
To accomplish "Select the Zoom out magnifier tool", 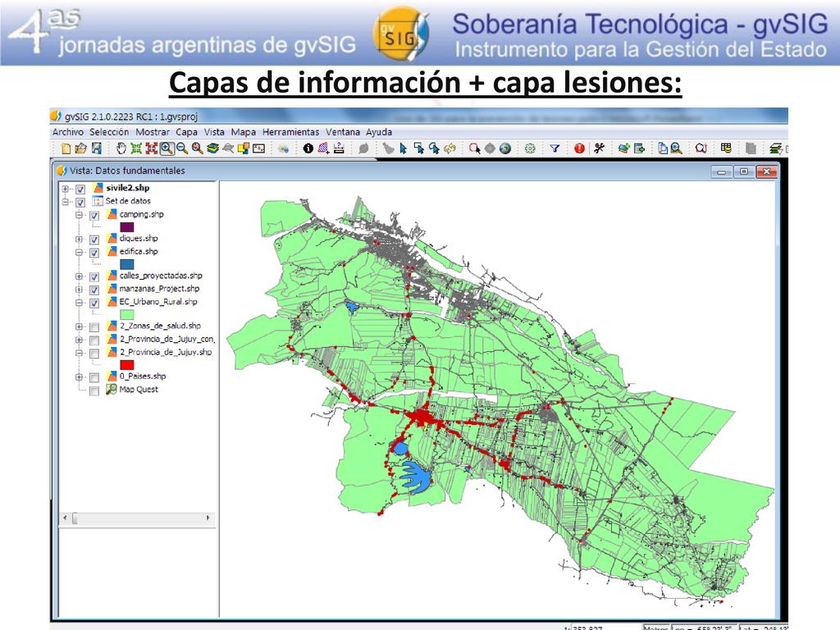I will pos(182,148).
